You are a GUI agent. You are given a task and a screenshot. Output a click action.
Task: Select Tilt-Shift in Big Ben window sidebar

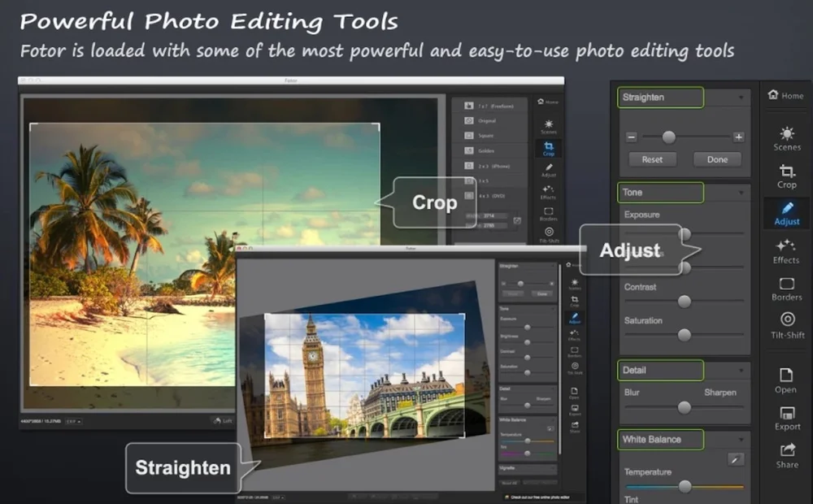pyautogui.click(x=575, y=368)
